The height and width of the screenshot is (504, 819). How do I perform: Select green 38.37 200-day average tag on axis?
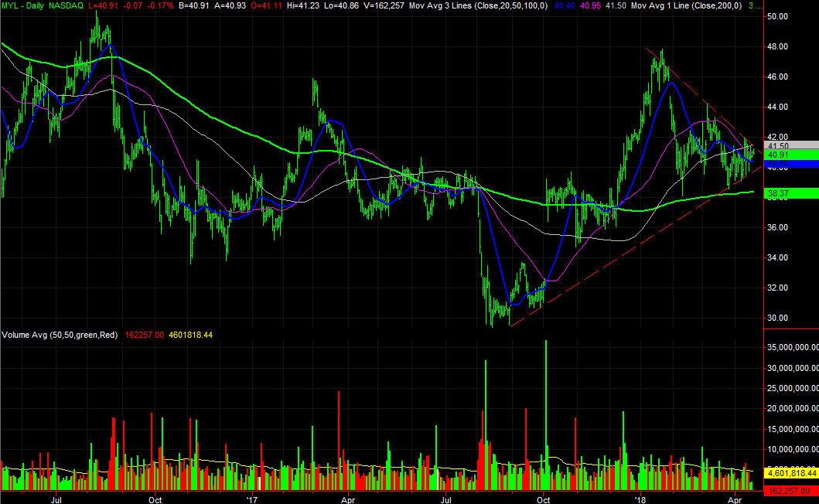pyautogui.click(x=791, y=194)
